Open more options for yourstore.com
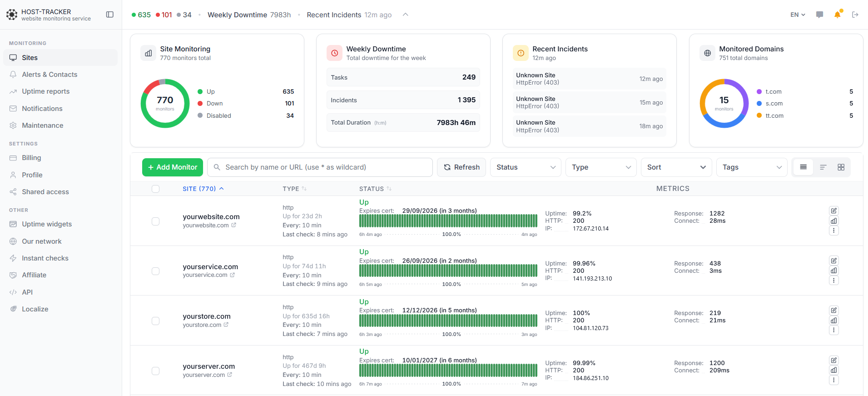The image size is (868, 396). pyautogui.click(x=834, y=331)
